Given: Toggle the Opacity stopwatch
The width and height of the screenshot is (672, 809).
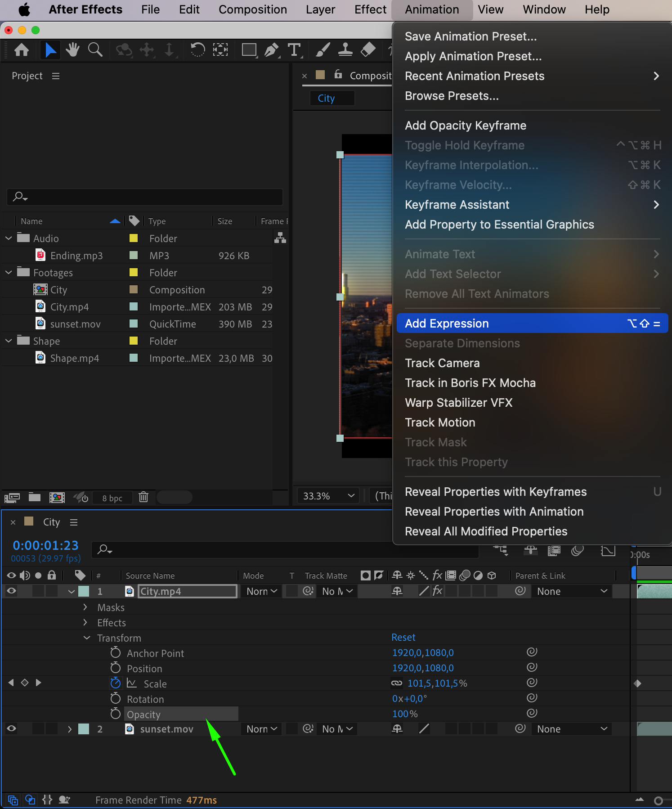Looking at the screenshot, I should coord(116,714).
